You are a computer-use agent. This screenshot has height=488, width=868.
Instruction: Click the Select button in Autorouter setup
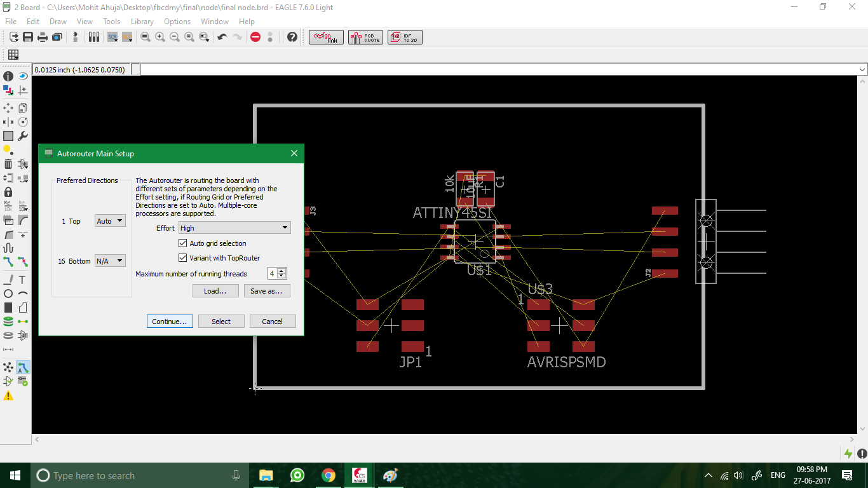tap(221, 322)
